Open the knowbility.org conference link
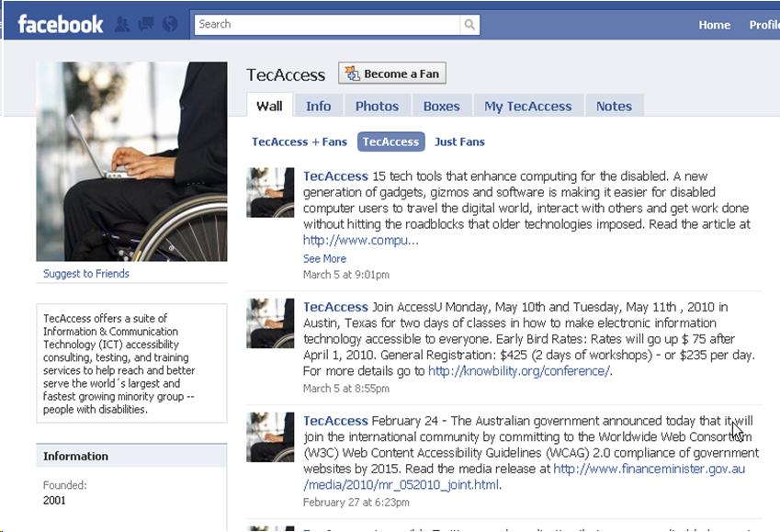This screenshot has width=780, height=532. 519,371
